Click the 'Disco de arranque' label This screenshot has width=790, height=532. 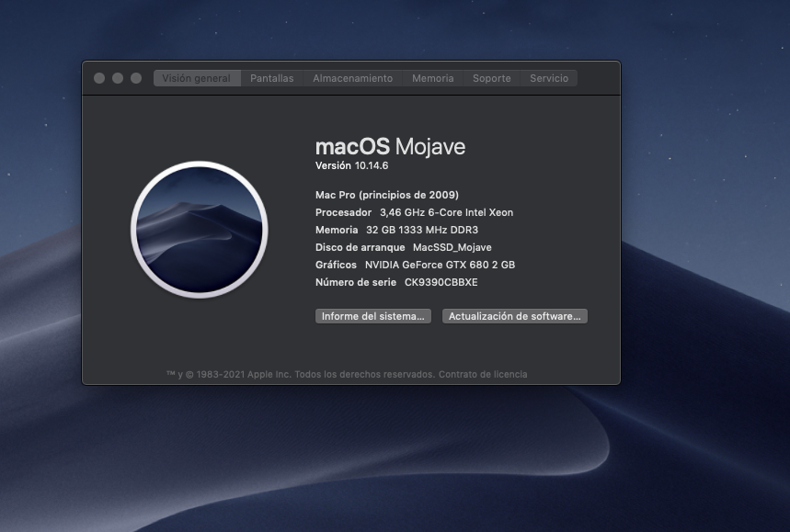[x=361, y=247]
